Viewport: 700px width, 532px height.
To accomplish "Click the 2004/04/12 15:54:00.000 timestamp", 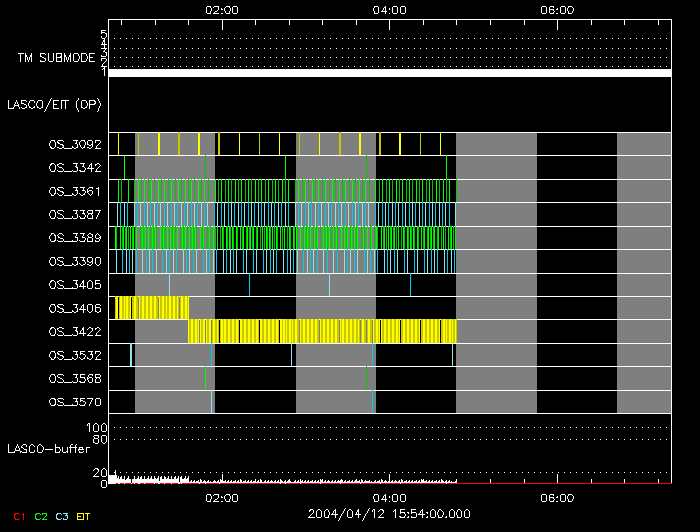I will (388, 513).
